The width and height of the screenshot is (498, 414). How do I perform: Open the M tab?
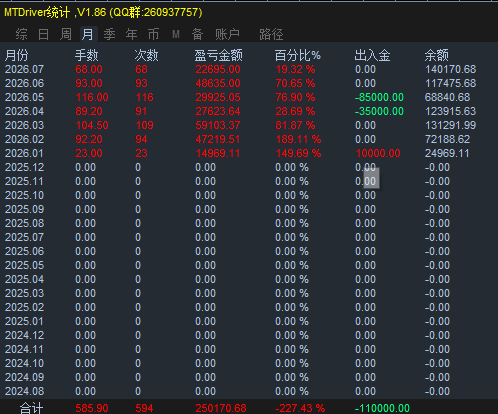coord(176,34)
